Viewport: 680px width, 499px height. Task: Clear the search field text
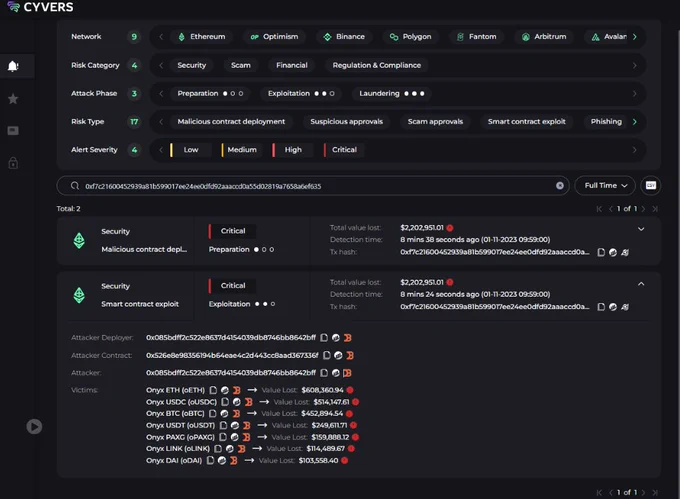[560, 186]
